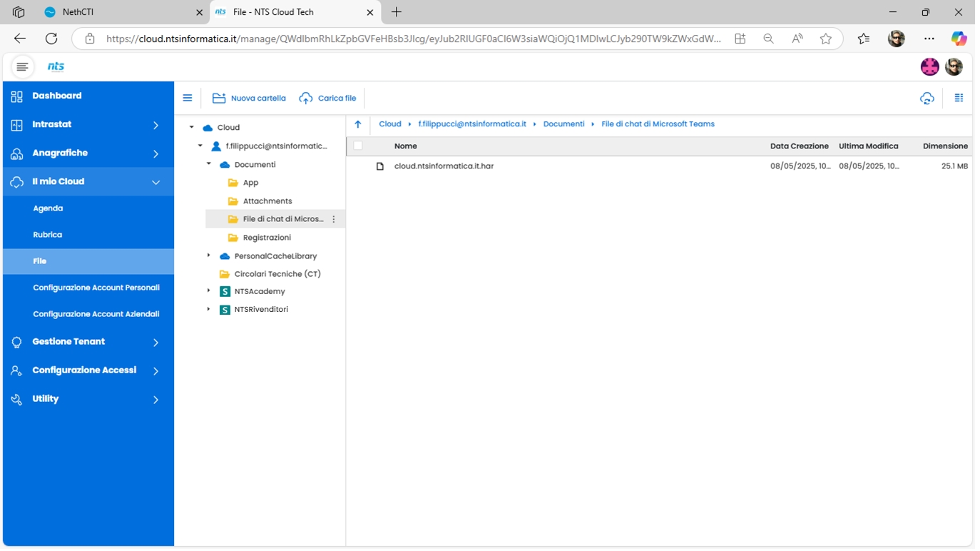
Task: Click the NTSAcademy SharePoint icon
Action: click(225, 292)
